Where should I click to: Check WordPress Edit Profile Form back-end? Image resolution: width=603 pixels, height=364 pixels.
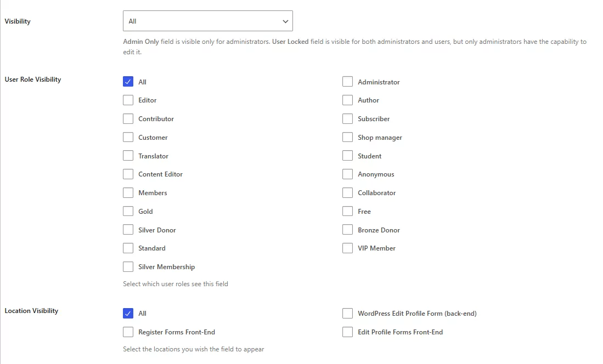347,313
